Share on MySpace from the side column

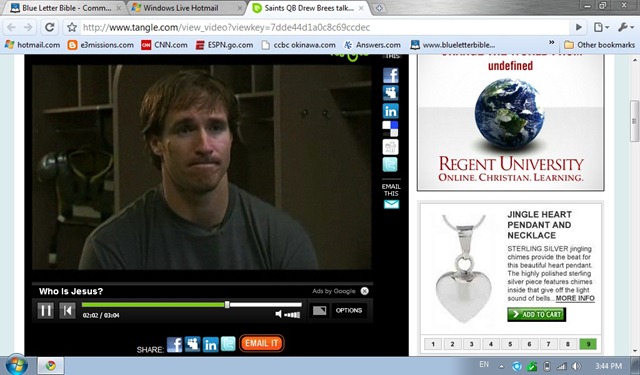(x=391, y=93)
